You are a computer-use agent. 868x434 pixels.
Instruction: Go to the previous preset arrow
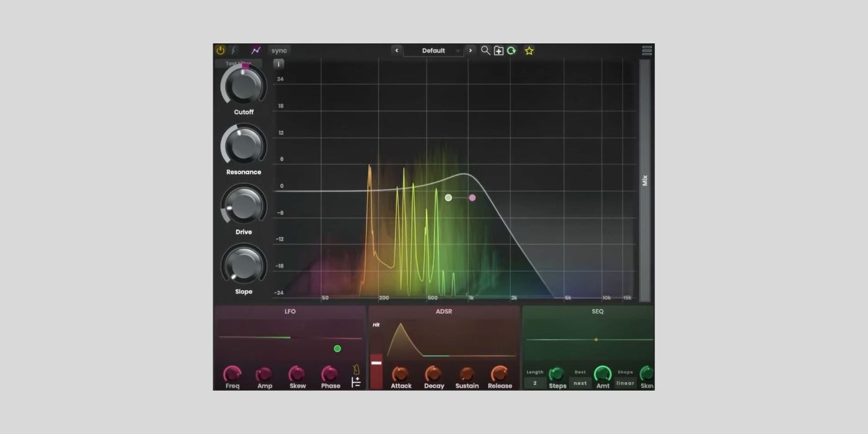tap(397, 51)
